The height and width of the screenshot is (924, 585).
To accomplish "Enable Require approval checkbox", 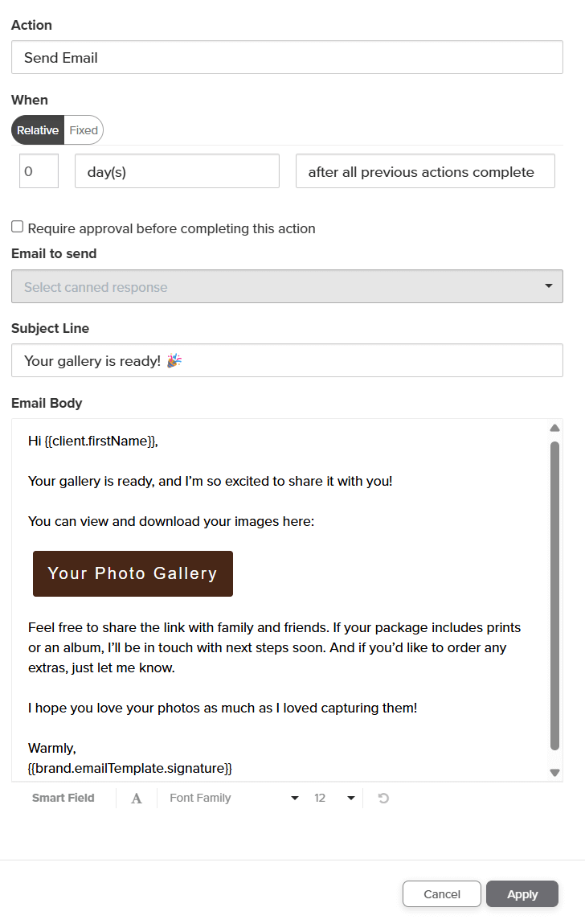I will [x=18, y=228].
